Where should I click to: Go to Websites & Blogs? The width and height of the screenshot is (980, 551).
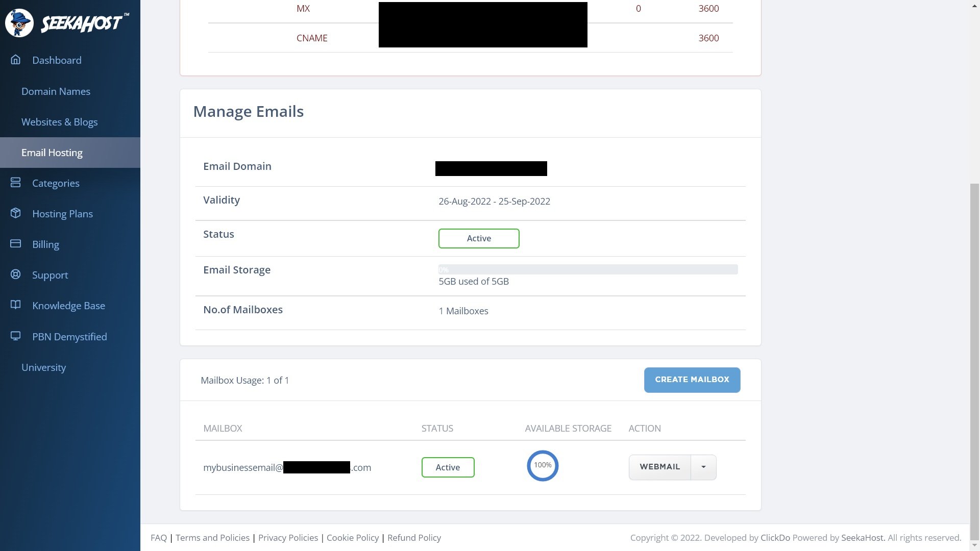pos(59,122)
